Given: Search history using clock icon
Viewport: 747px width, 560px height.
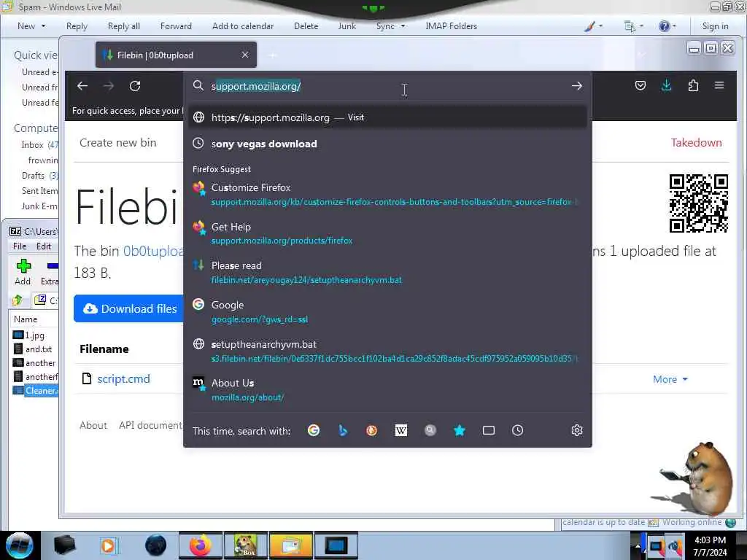Looking at the screenshot, I should (x=517, y=430).
